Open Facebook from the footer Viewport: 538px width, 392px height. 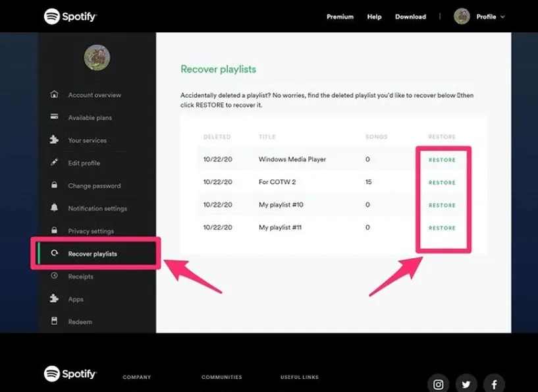493,383
